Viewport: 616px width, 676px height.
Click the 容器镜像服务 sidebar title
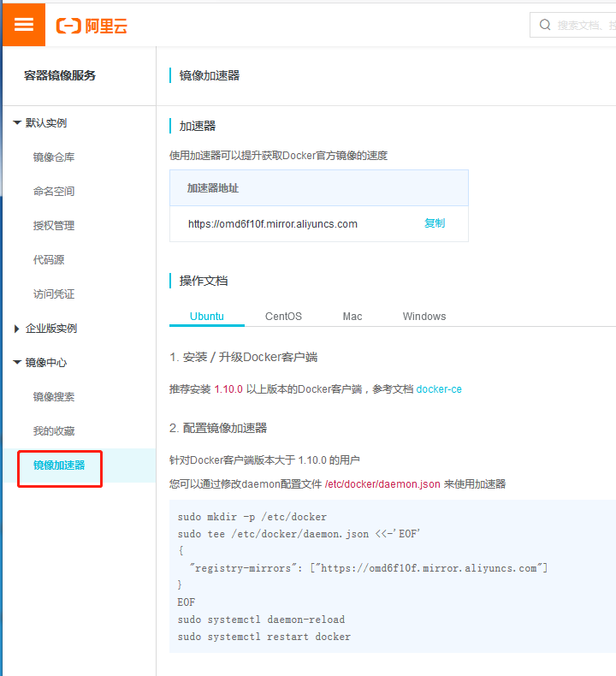coord(60,75)
